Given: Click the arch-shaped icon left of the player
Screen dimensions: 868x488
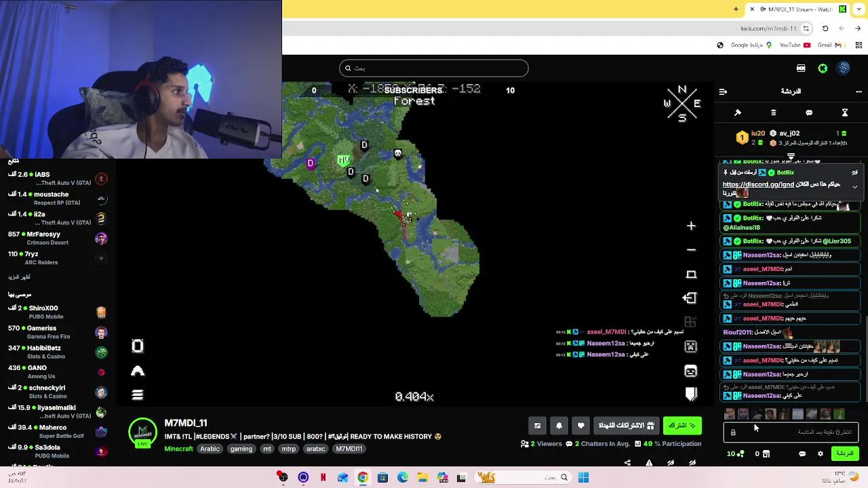Looking at the screenshot, I should pos(138,371).
